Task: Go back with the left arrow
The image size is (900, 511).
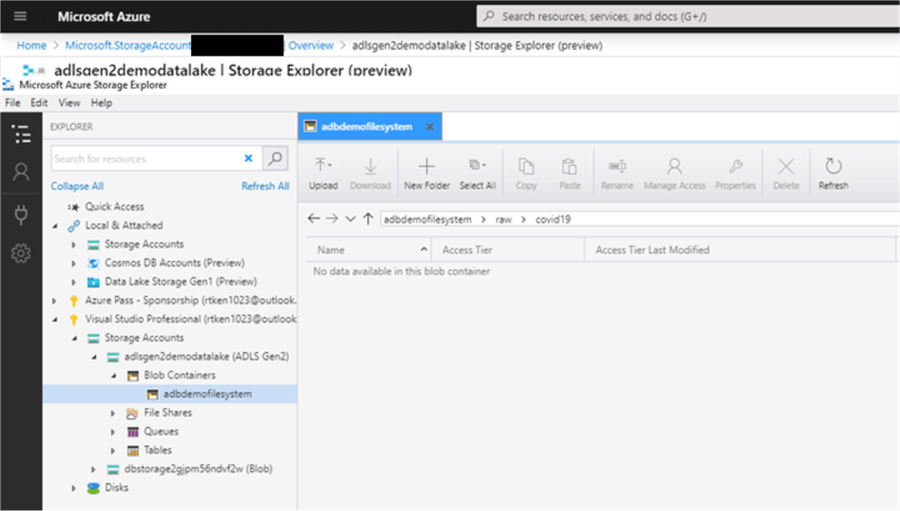Action: 313,218
